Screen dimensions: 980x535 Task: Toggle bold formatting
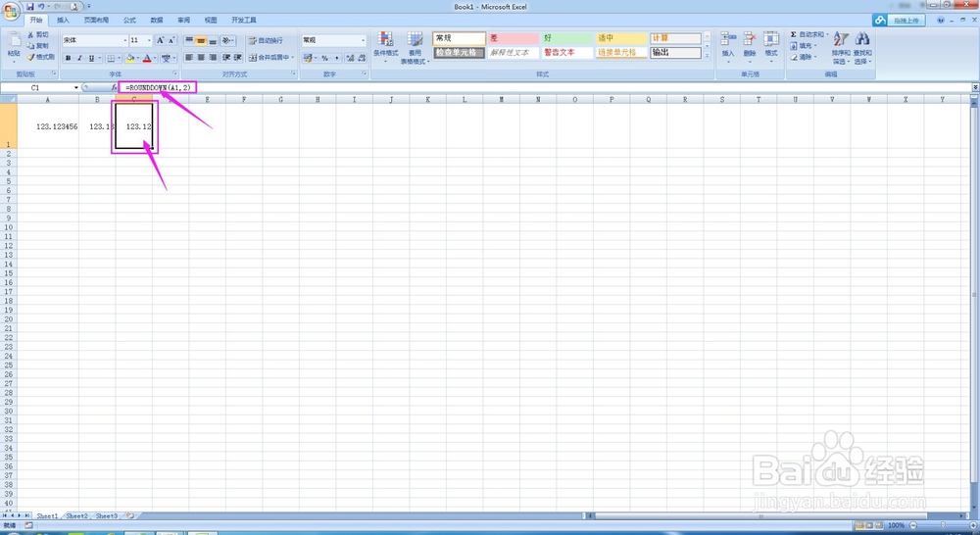[68, 58]
